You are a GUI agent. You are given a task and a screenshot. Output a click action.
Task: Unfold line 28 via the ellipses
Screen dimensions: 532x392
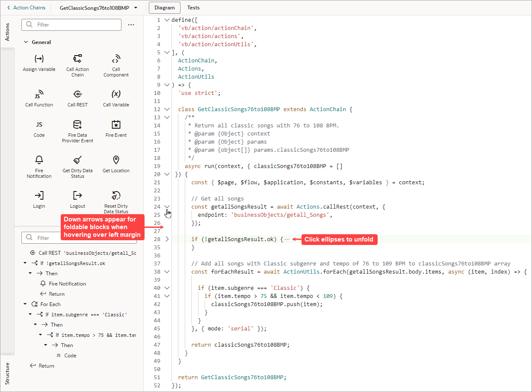pyautogui.click(x=287, y=239)
